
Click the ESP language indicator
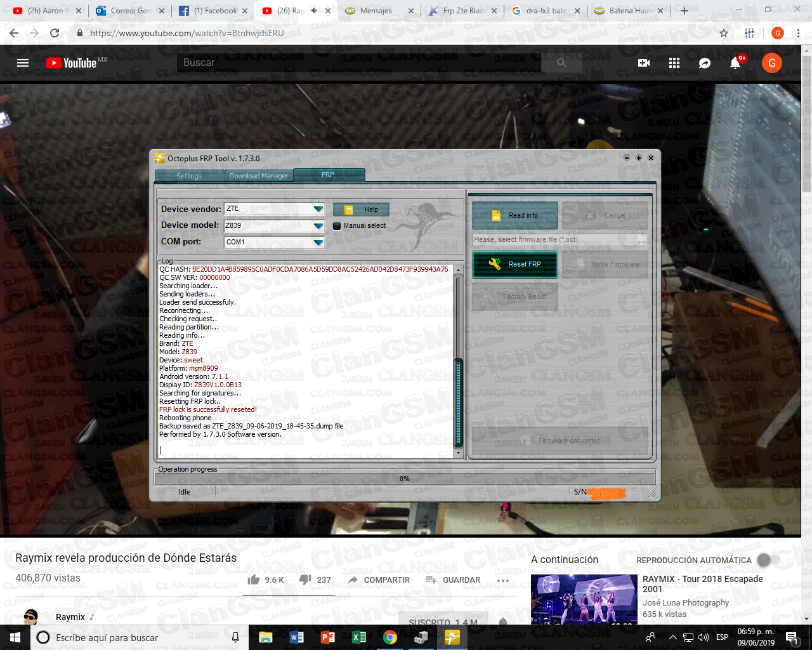click(722, 637)
